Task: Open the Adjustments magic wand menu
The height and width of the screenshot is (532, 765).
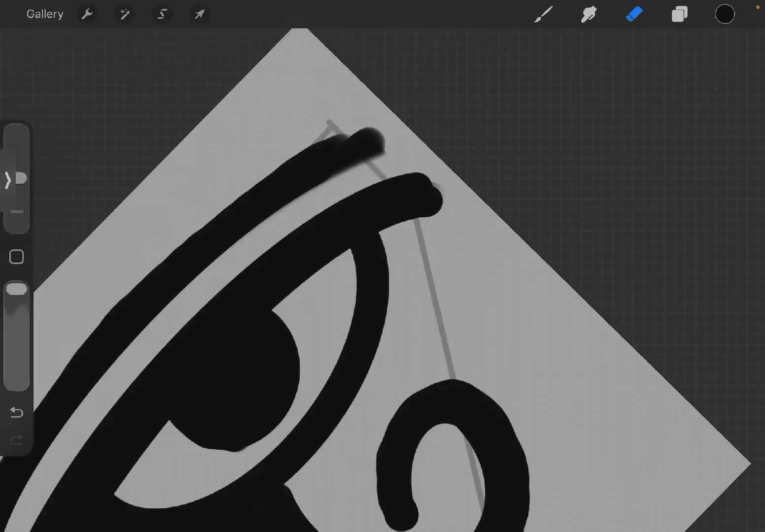Action: (x=125, y=14)
